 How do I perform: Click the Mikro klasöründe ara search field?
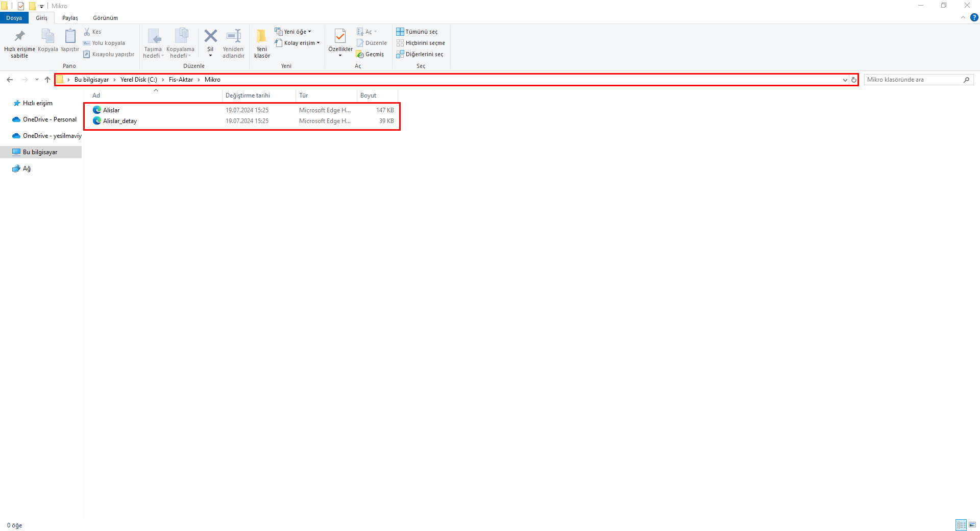pos(913,80)
